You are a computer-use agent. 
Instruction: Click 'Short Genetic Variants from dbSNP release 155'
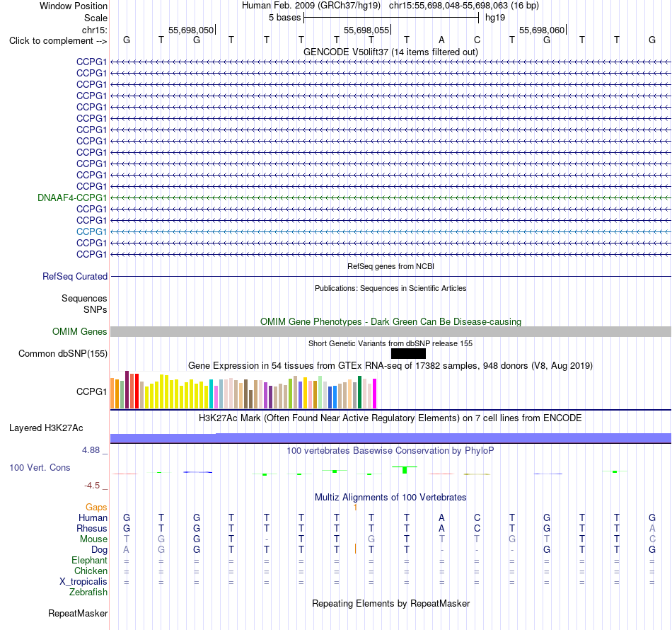click(x=390, y=343)
